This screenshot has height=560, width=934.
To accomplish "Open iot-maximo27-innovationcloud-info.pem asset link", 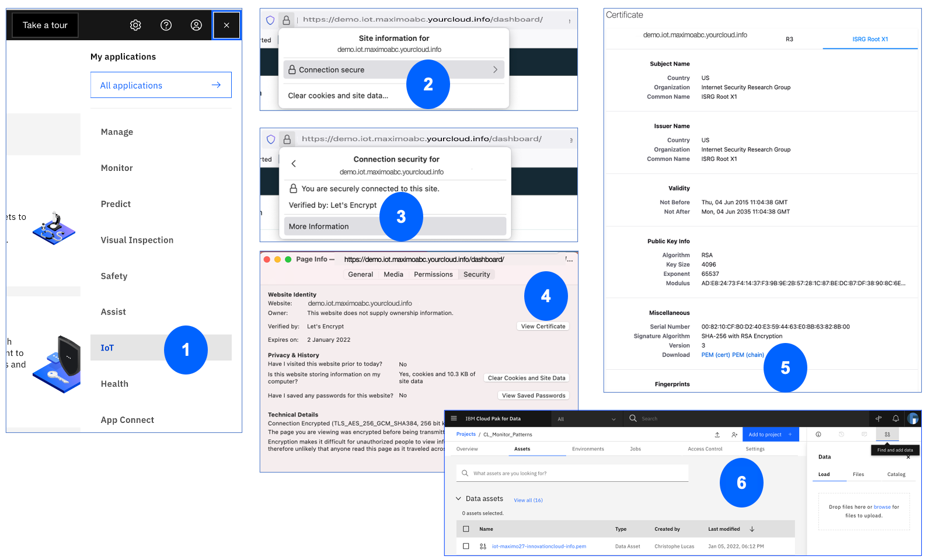I will pos(539,547).
